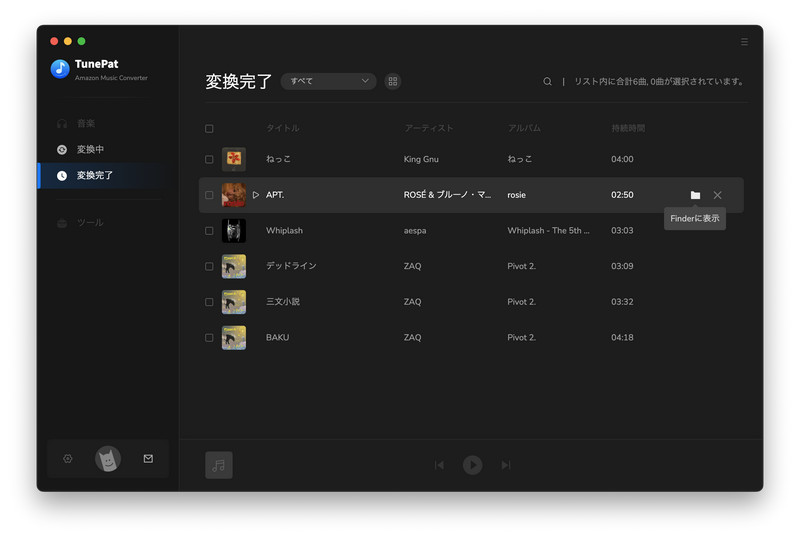The width and height of the screenshot is (800, 540).
Task: Skip to previous track
Action: [439, 465]
